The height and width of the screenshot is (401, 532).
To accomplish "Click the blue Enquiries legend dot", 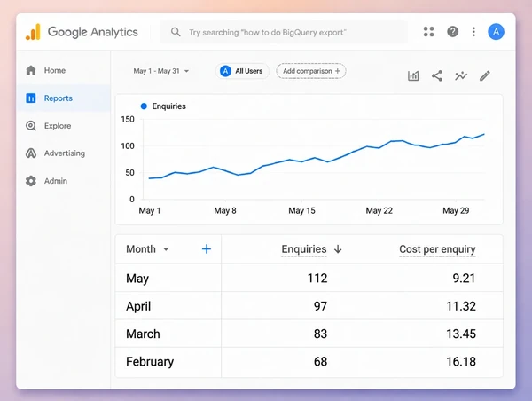I will 144,106.
